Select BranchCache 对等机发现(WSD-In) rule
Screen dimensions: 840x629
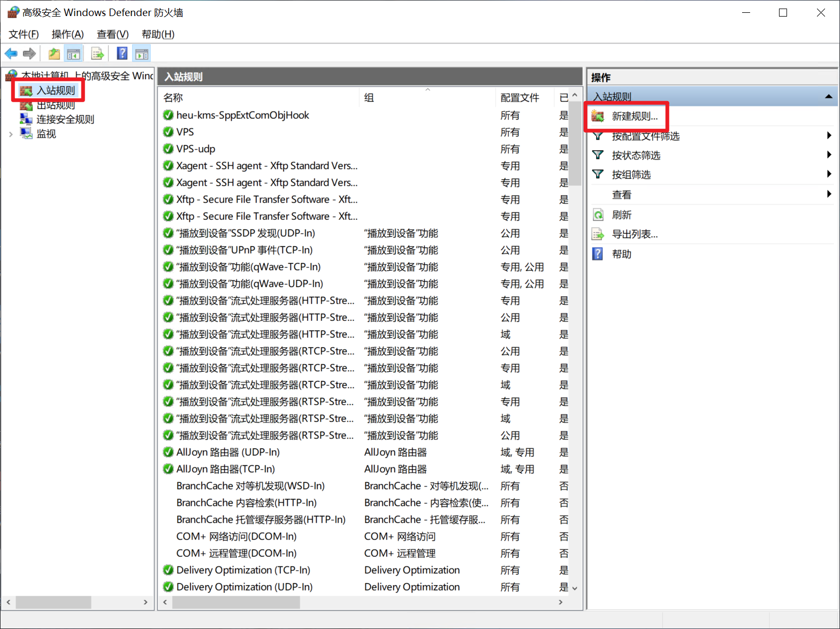tap(250, 486)
